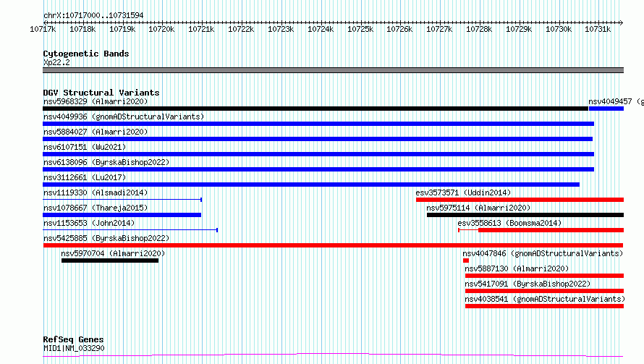
Task: Select nsv3112661 (Lu2017) label
Action: point(85,177)
